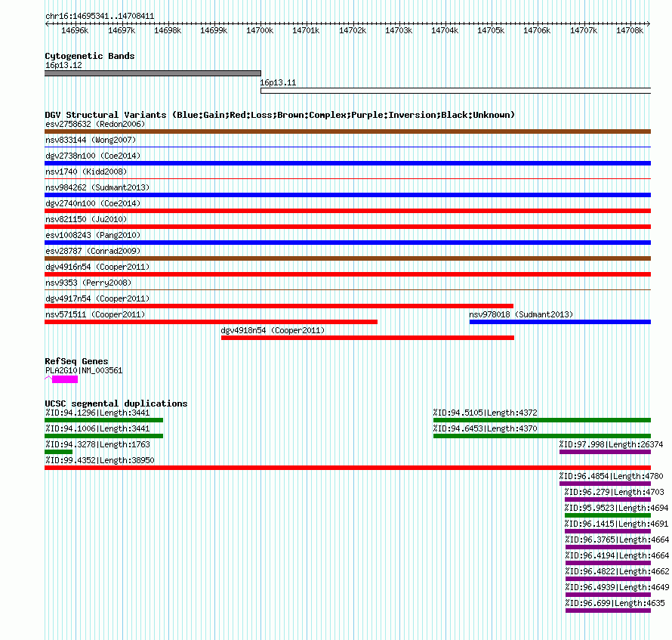Image resolution: width=672 pixels, height=640 pixels.
Task: Click the 14700k ruler tick label
Action: point(260,30)
